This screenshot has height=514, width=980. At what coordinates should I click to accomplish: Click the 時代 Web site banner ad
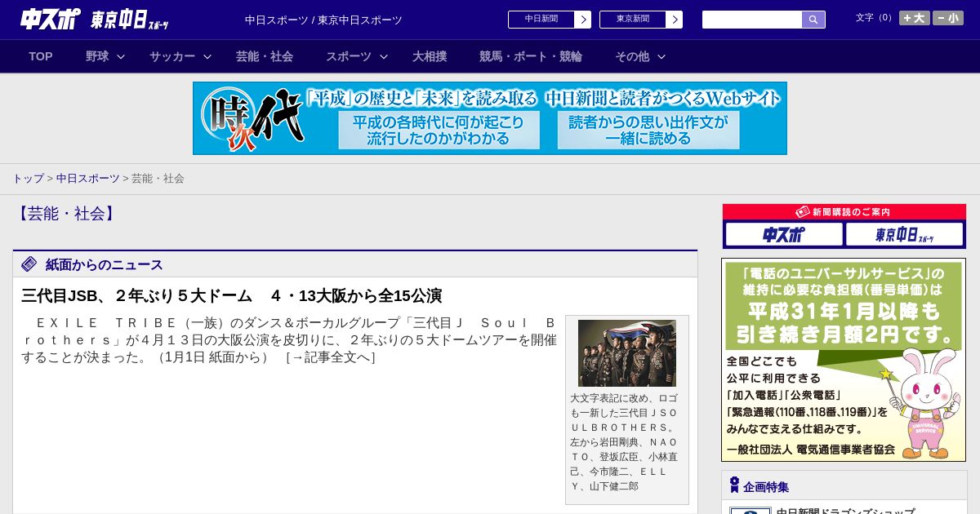(x=490, y=118)
